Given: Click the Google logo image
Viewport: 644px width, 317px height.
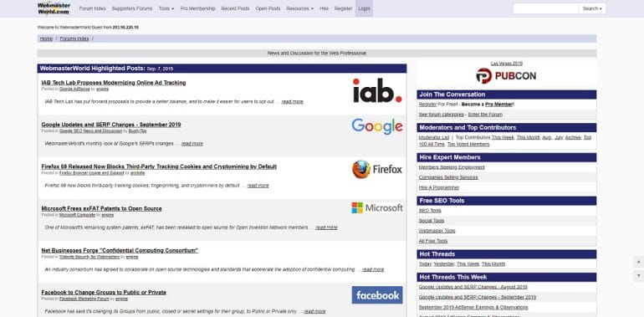Looking at the screenshot, I should [x=377, y=126].
